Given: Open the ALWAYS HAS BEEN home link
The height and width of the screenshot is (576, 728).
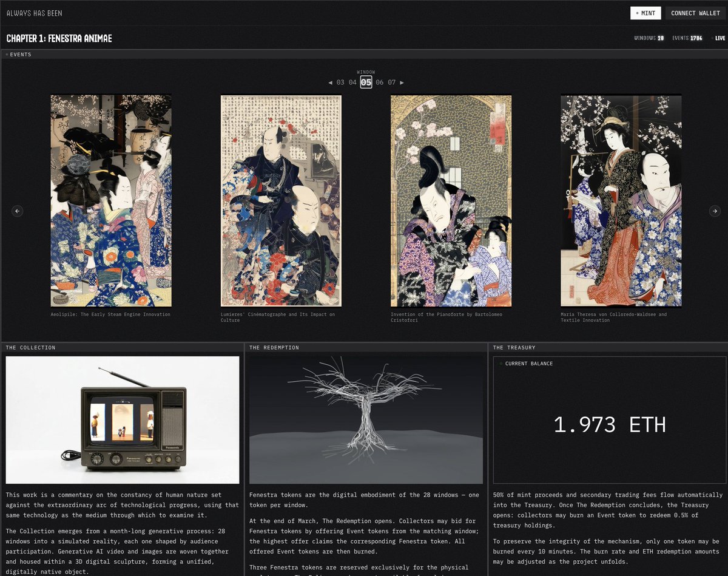Looking at the screenshot, I should click(34, 13).
